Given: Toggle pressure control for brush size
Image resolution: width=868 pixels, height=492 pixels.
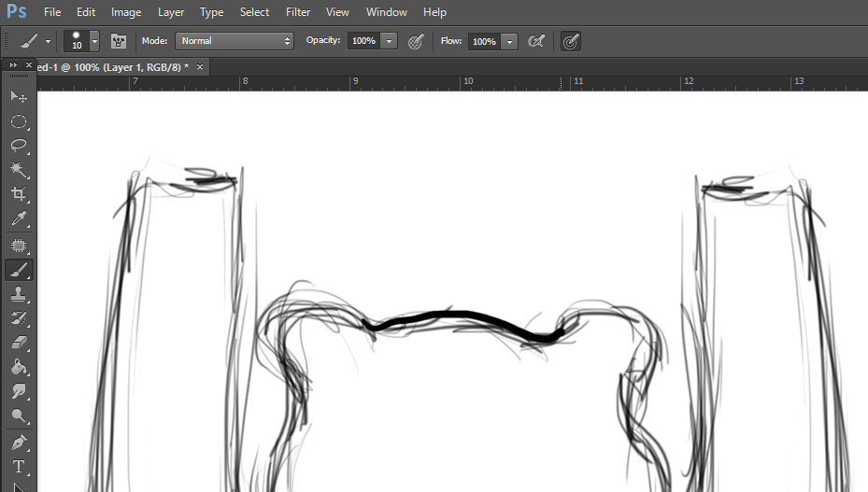Looking at the screenshot, I should pos(570,41).
